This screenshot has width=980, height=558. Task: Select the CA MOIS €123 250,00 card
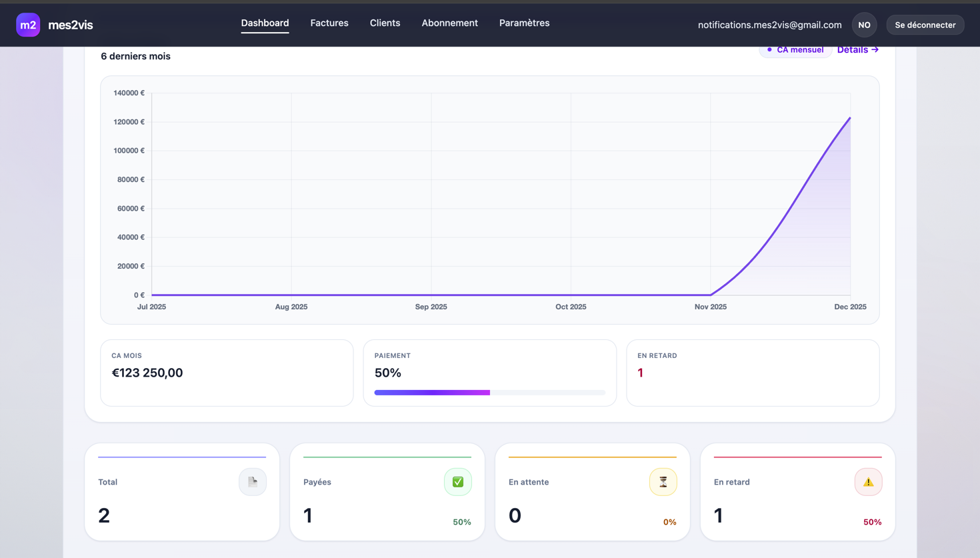tap(227, 373)
